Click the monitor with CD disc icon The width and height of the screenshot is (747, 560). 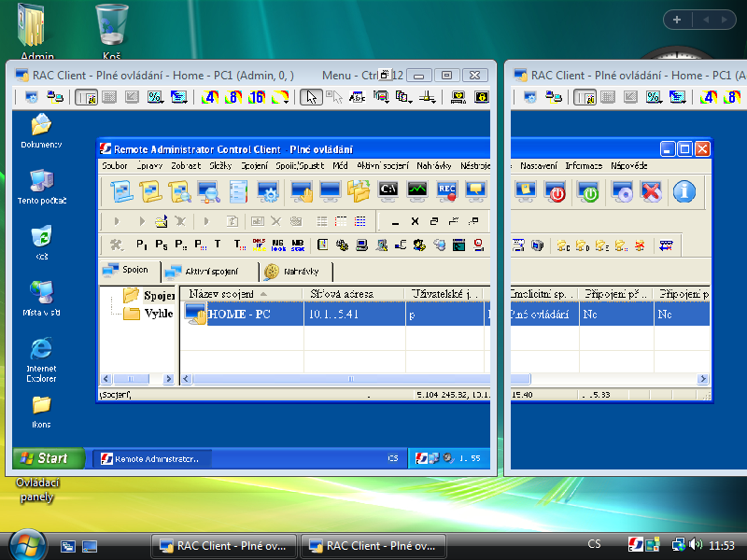click(x=621, y=192)
